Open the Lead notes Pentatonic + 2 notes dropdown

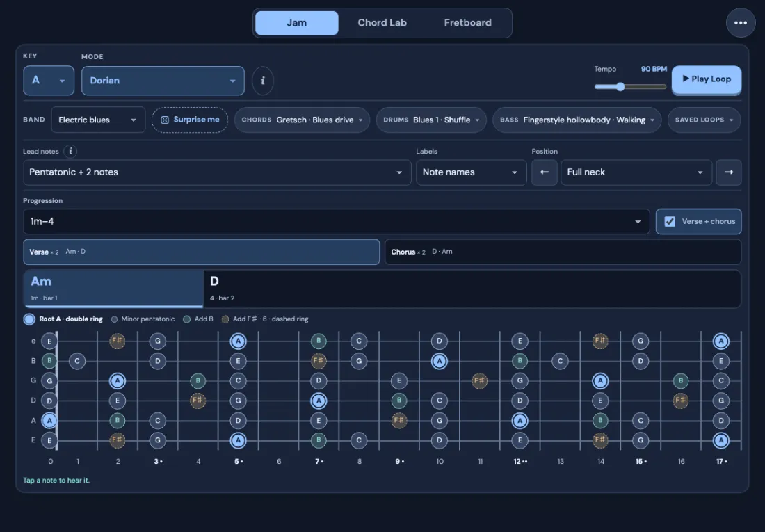(x=217, y=172)
